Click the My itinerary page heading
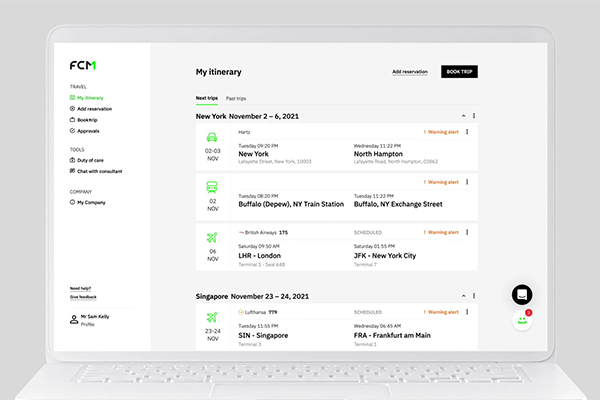Viewport: 600px width, 400px height. coord(218,72)
